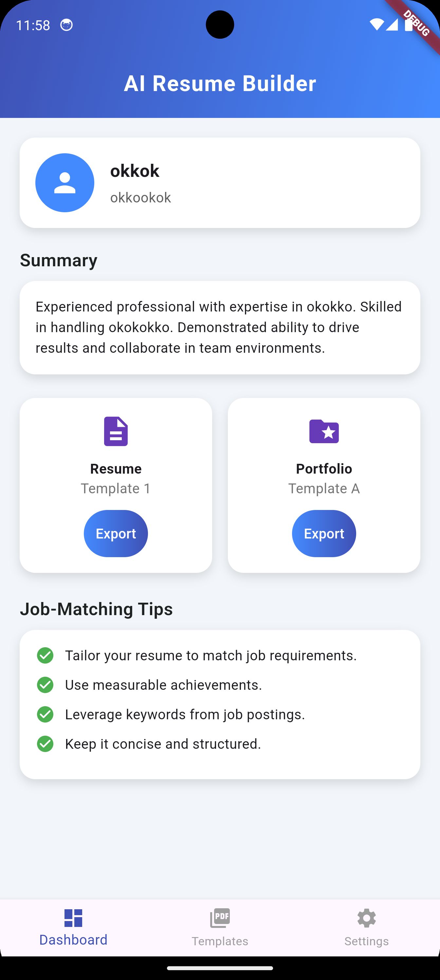Tap the Dashboard grid icon
This screenshot has height=980, width=440.
click(73, 918)
